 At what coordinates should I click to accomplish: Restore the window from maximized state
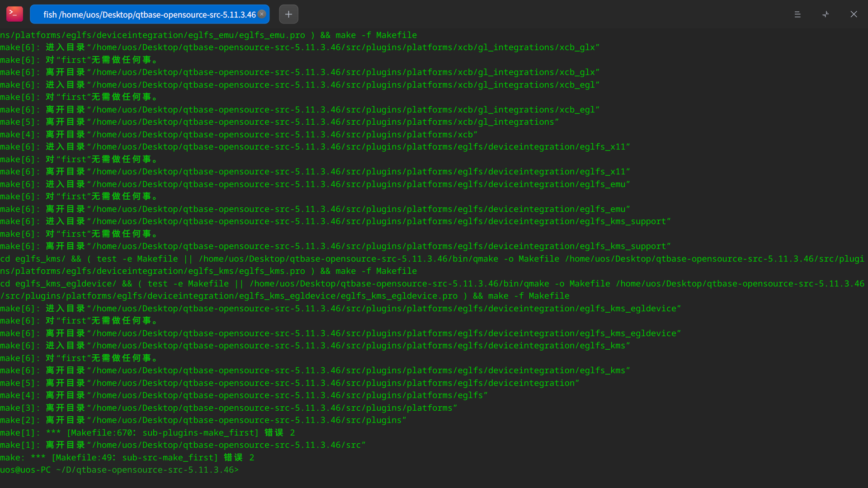[826, 14]
